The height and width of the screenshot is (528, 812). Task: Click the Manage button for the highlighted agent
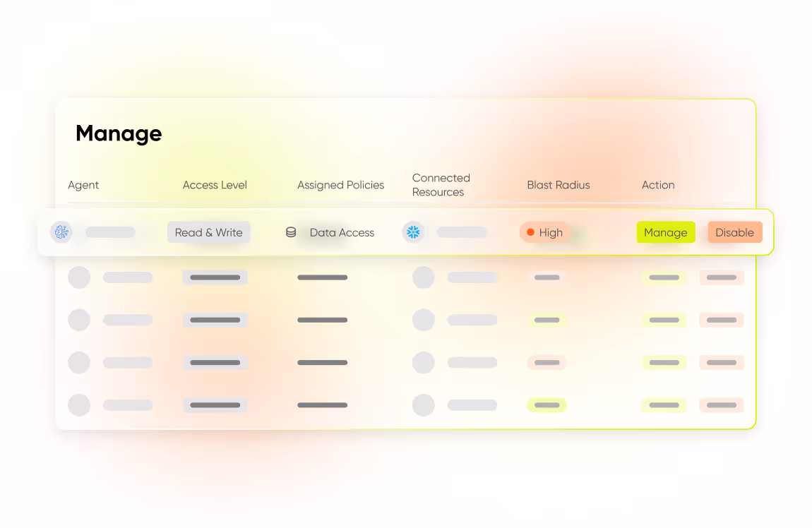(x=665, y=232)
